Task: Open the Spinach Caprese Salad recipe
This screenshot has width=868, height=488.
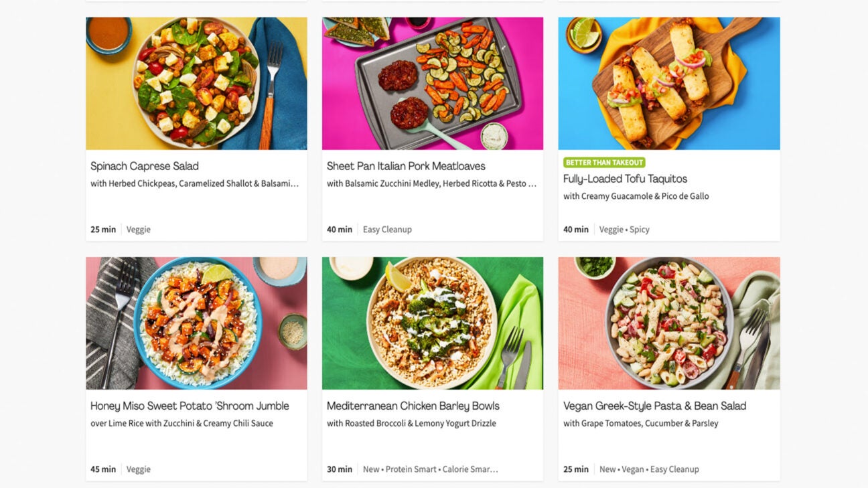Action: [145, 165]
